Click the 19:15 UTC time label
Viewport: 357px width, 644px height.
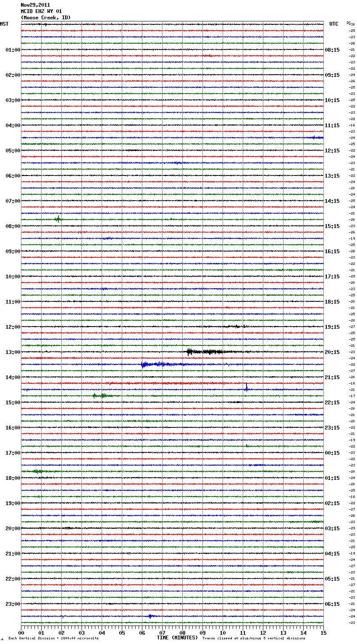(332, 327)
